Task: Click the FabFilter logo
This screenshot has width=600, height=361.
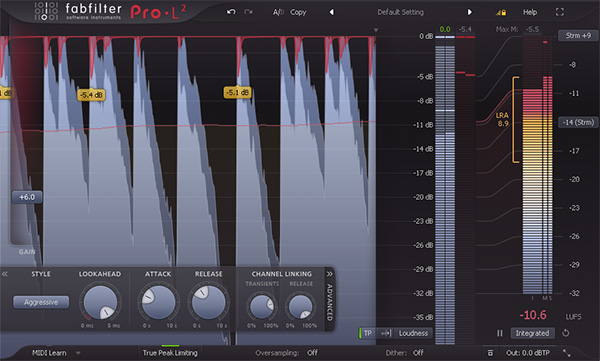Action: [x=78, y=11]
